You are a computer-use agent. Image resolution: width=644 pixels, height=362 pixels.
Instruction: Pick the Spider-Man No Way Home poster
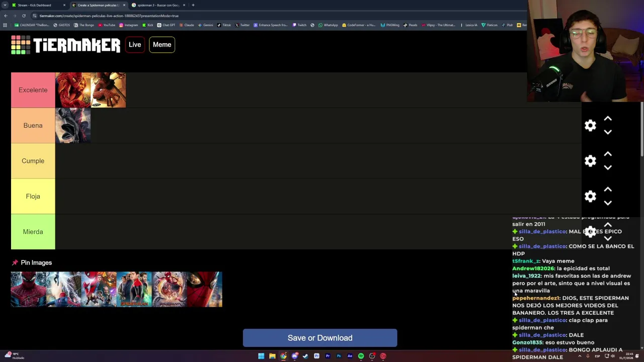coord(170,289)
